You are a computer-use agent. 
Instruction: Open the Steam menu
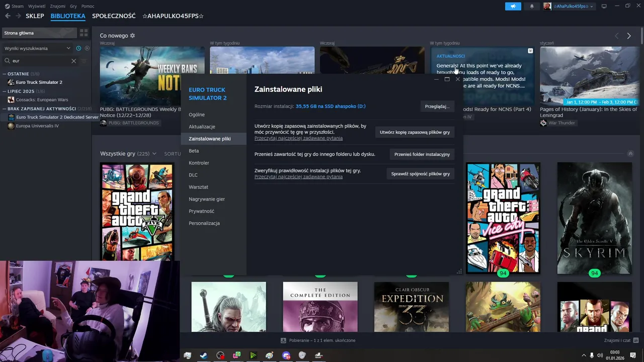pyautogui.click(x=18, y=6)
